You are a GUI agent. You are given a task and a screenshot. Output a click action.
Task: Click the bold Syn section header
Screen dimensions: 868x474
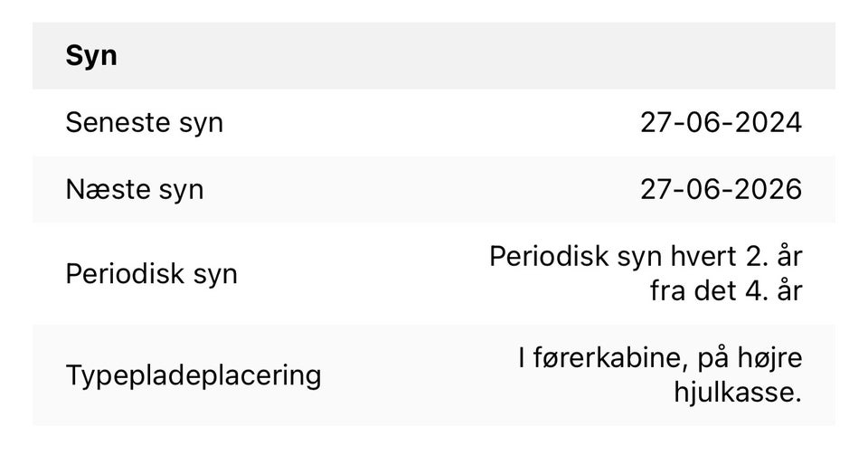click(x=91, y=56)
